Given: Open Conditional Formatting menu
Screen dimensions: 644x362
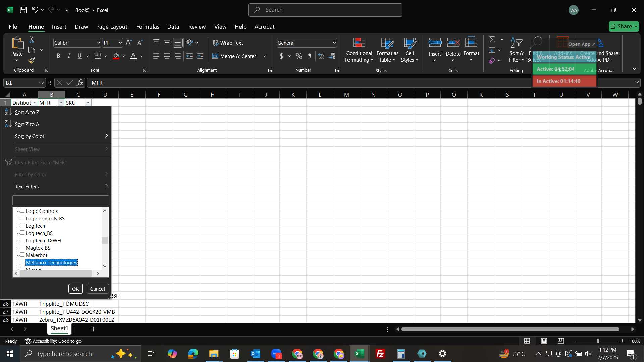Looking at the screenshot, I should click(359, 50).
